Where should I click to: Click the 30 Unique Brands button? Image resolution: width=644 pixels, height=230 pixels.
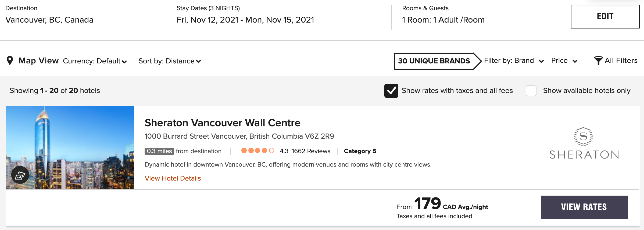(x=434, y=61)
